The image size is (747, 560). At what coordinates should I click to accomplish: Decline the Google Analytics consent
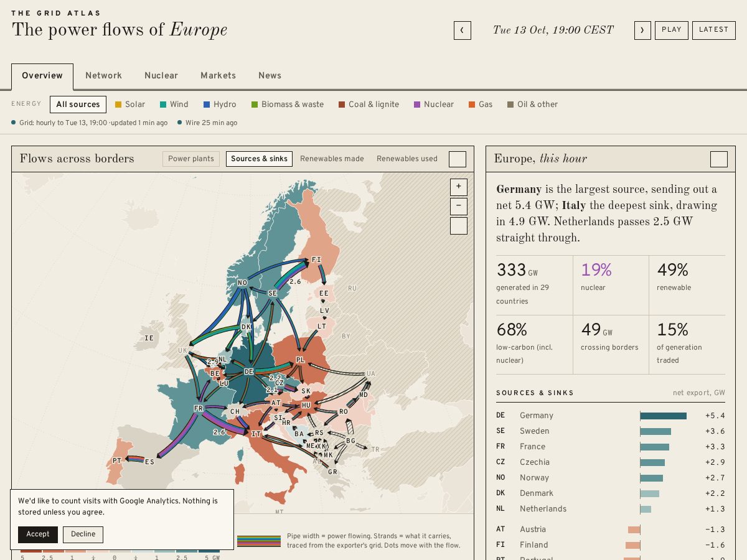pos(83,534)
